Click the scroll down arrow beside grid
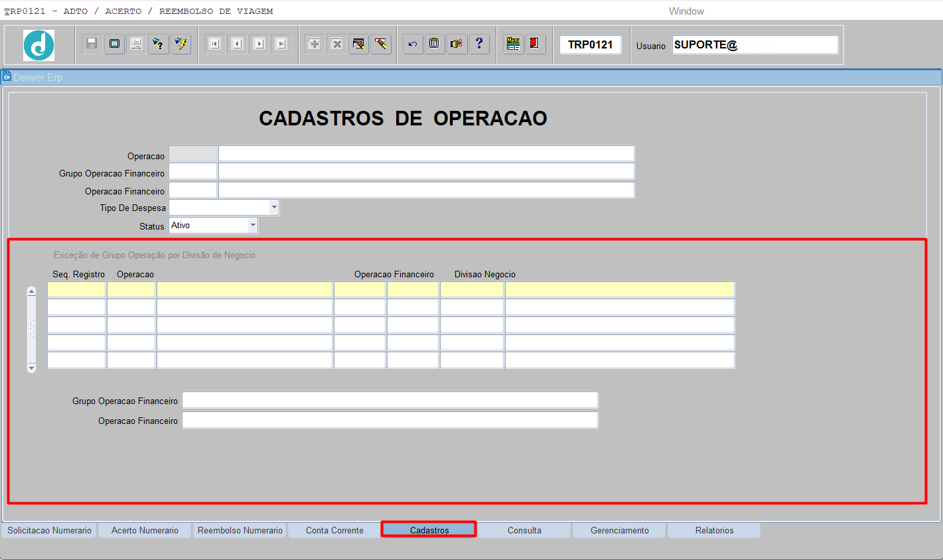Image resolution: width=943 pixels, height=560 pixels. pos(31,368)
